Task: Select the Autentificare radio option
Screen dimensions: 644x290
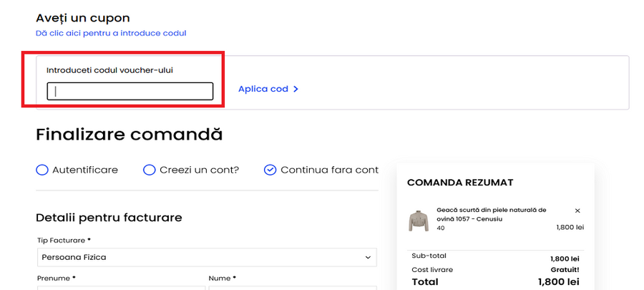Action: (42, 170)
